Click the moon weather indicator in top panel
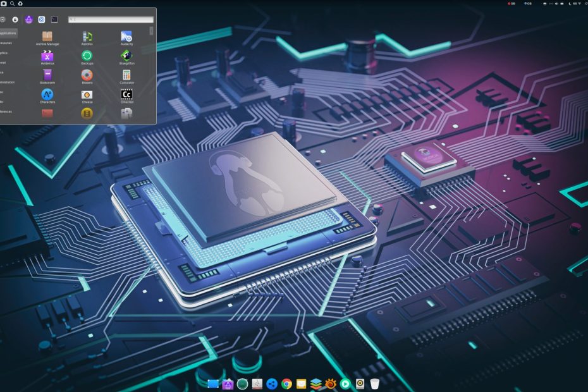588x392 pixels. 575,3
